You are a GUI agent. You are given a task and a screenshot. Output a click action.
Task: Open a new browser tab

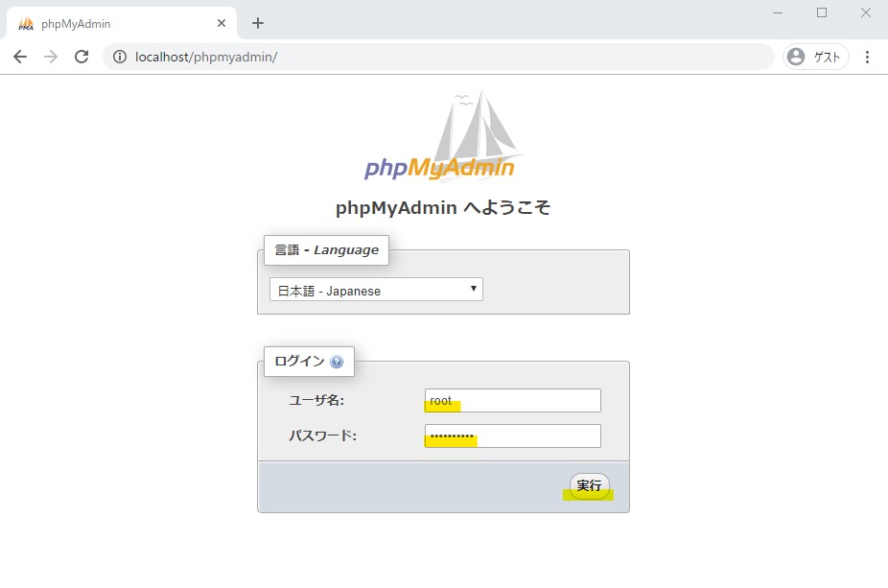258,23
